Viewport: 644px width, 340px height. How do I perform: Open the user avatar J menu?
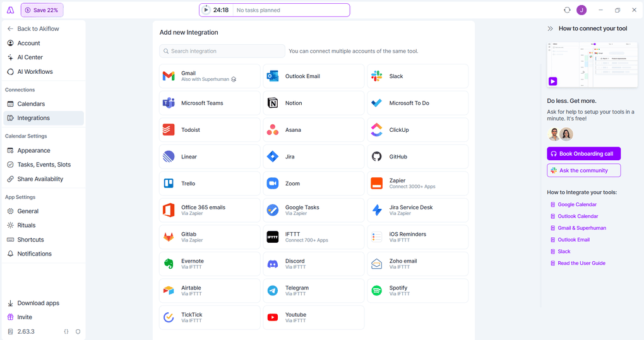[581, 10]
